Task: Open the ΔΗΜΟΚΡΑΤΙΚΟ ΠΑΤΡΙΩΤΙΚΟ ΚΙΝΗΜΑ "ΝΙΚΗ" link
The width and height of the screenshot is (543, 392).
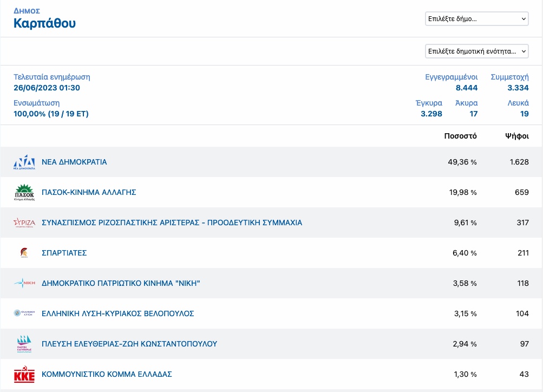Action: click(x=121, y=283)
